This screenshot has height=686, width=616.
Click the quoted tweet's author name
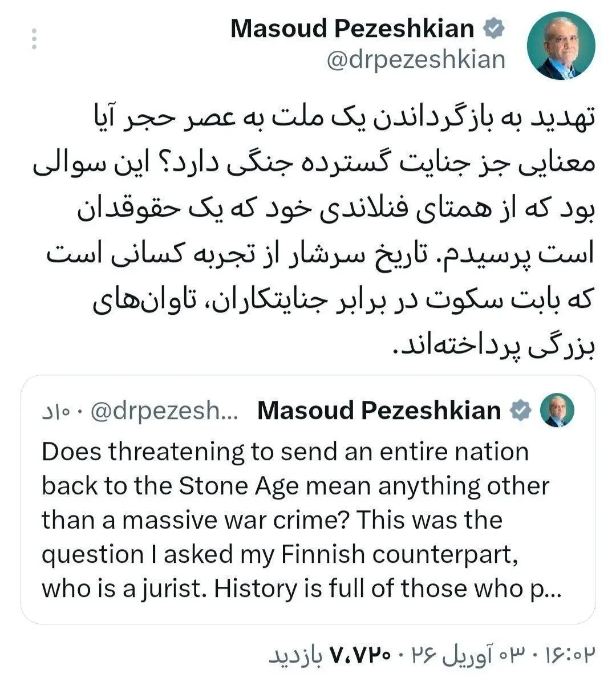click(381, 411)
